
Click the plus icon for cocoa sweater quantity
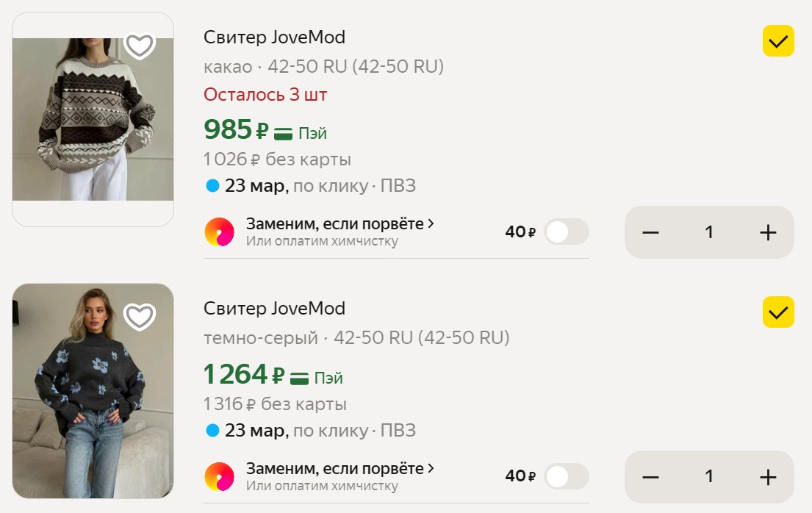(767, 233)
